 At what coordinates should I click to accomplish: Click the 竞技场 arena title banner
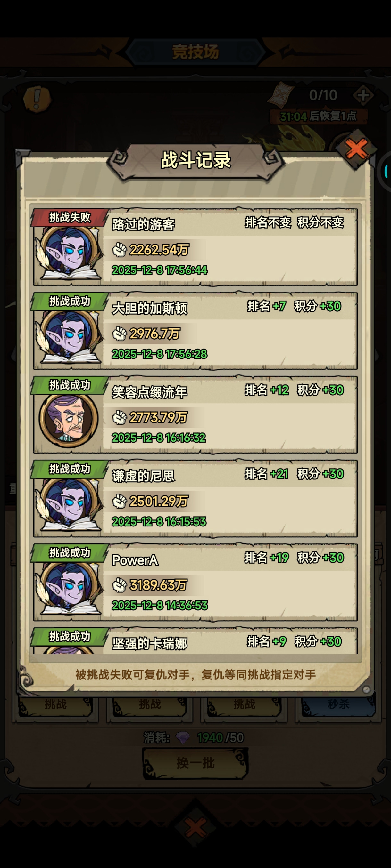coord(195,52)
